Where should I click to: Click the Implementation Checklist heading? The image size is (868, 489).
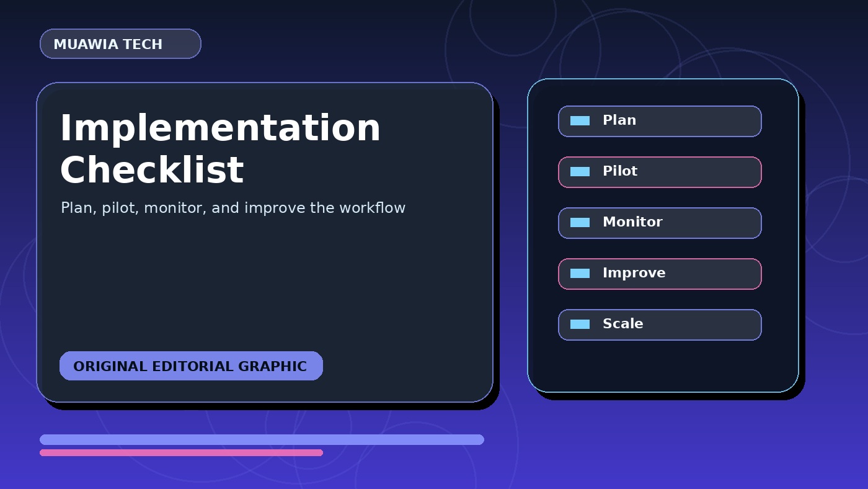pos(220,149)
